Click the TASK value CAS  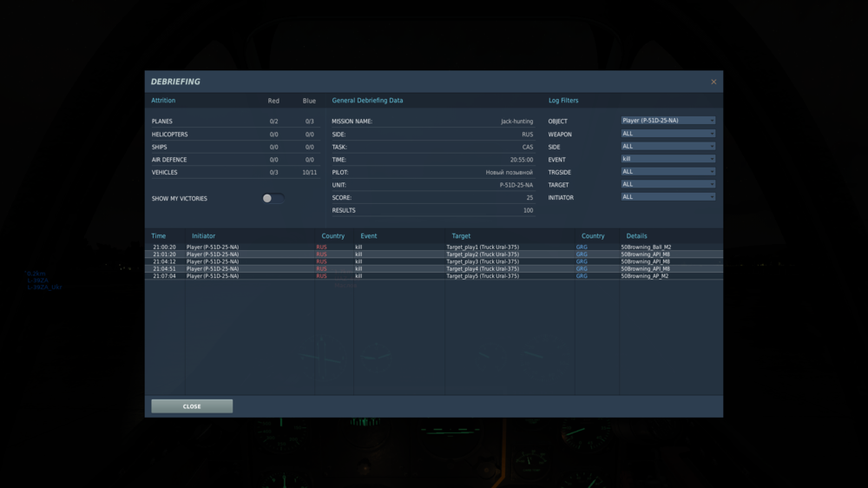coord(528,148)
